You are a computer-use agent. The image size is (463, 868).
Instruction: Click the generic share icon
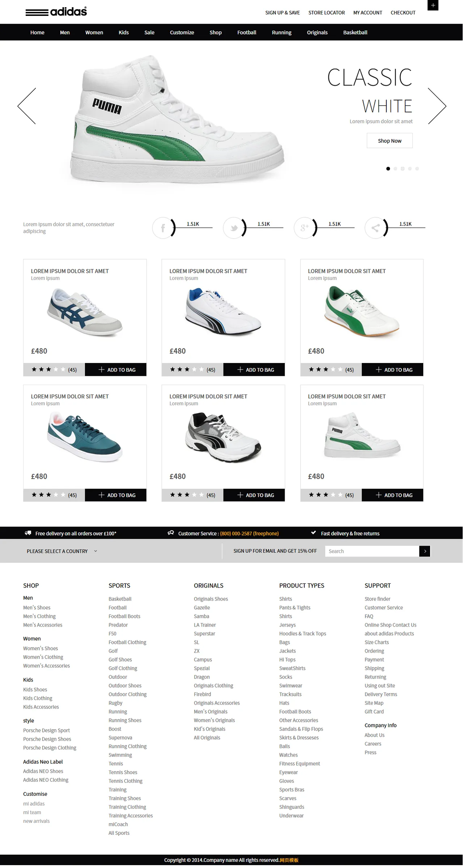tap(375, 228)
